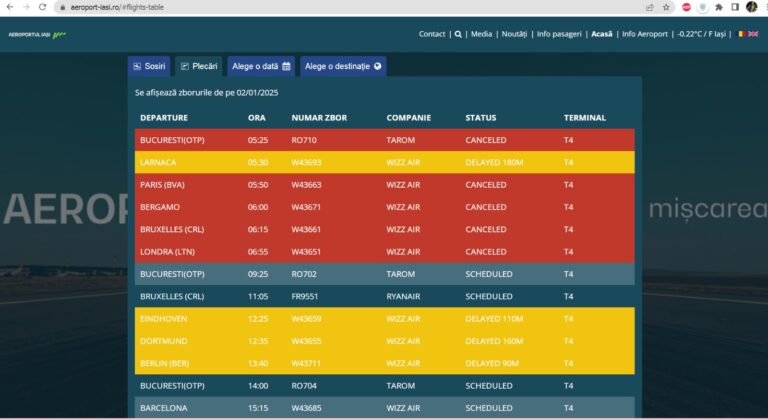Select LONDRA (LTN) destination
The width and height of the screenshot is (768, 419).
click(167, 251)
